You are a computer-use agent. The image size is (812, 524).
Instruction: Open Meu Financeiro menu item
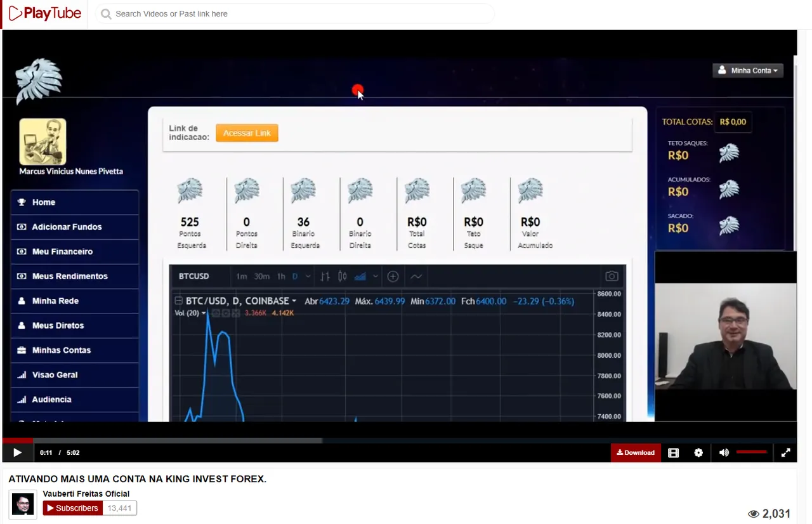click(75, 252)
